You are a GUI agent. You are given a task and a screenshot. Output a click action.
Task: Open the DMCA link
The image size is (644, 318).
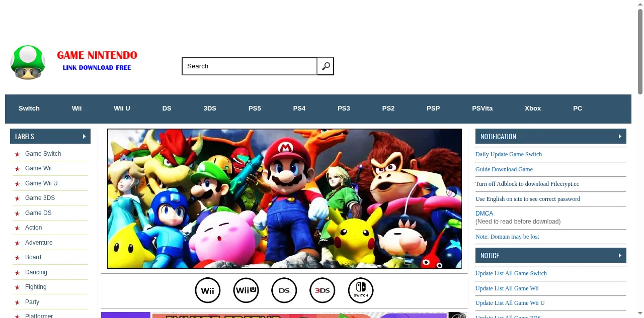[x=484, y=214]
